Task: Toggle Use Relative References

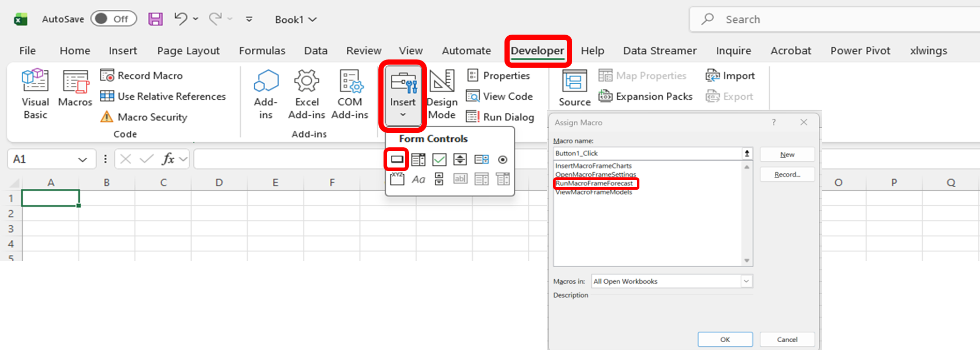Action: click(163, 96)
